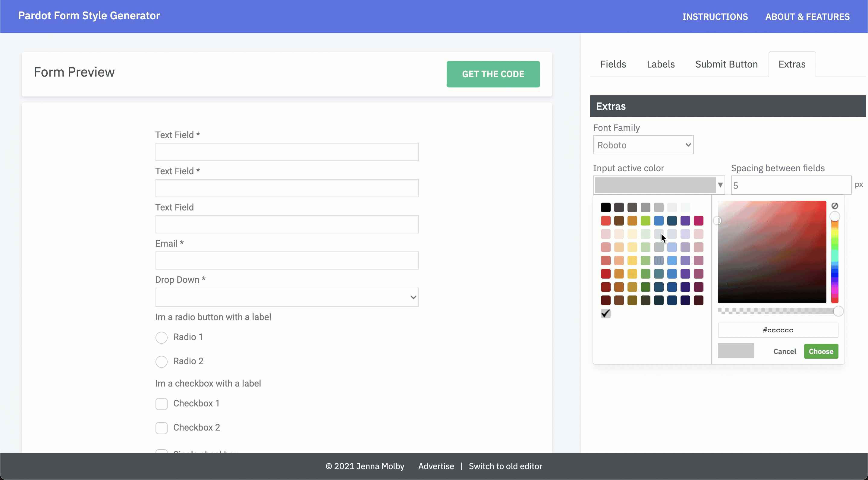Viewport: 868px width, 480px height.
Task: Check Checkbox 1 in the form preview
Action: tap(162, 404)
